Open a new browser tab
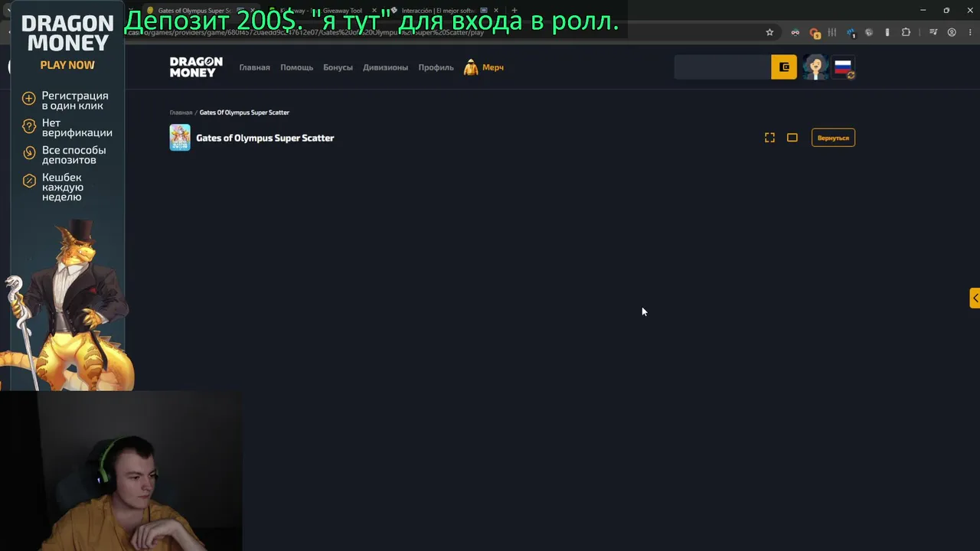The image size is (980, 551). coord(514,11)
